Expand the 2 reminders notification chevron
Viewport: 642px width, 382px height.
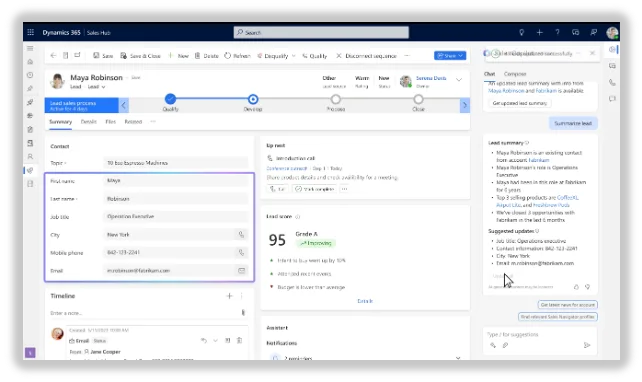(458, 358)
